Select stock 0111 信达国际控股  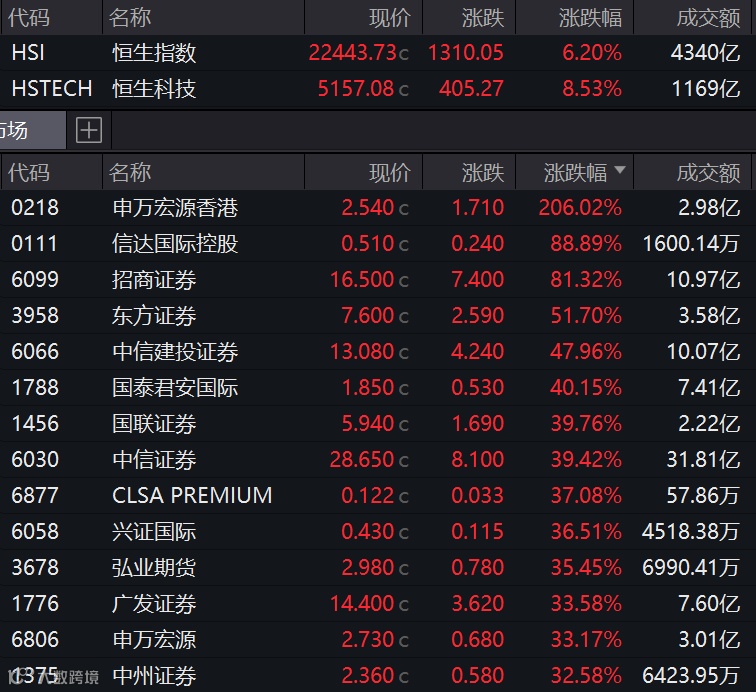tap(378, 244)
